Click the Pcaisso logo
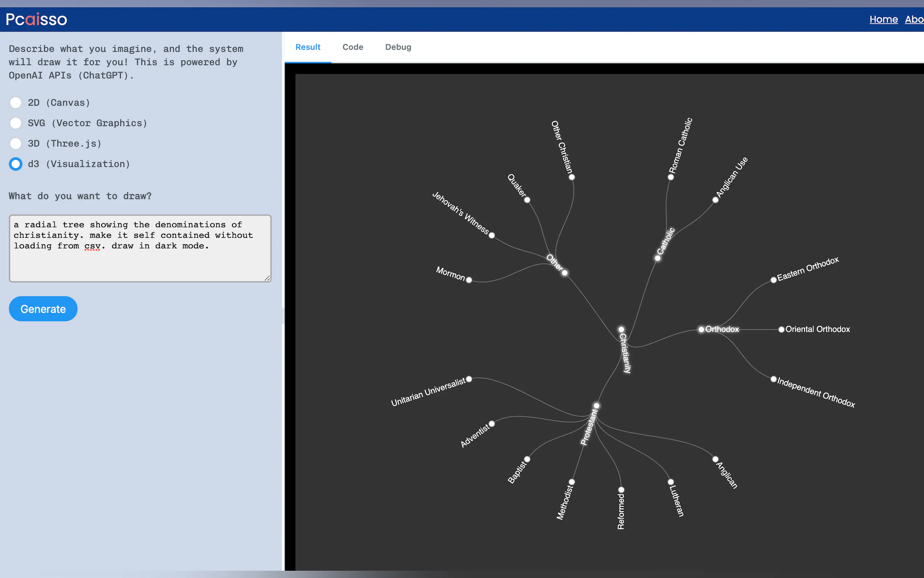The image size is (924, 578). 36,19
